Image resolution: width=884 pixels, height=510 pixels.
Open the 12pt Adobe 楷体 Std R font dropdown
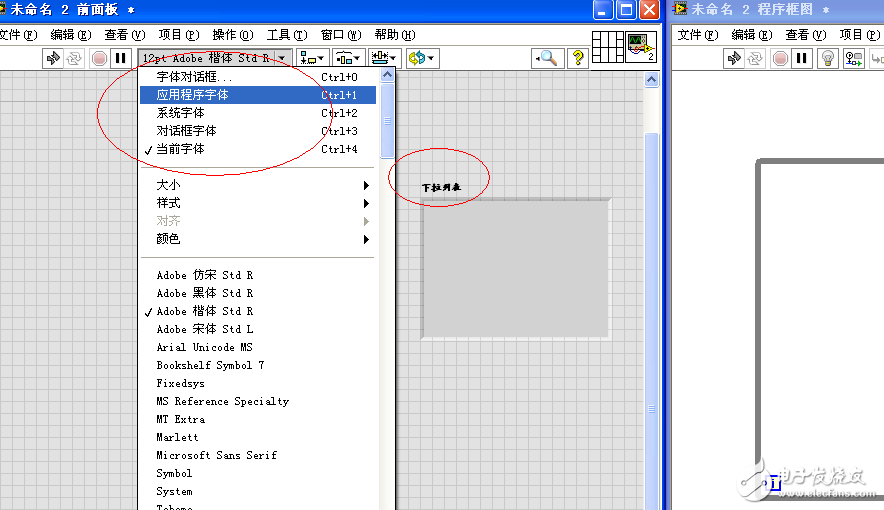coord(214,58)
